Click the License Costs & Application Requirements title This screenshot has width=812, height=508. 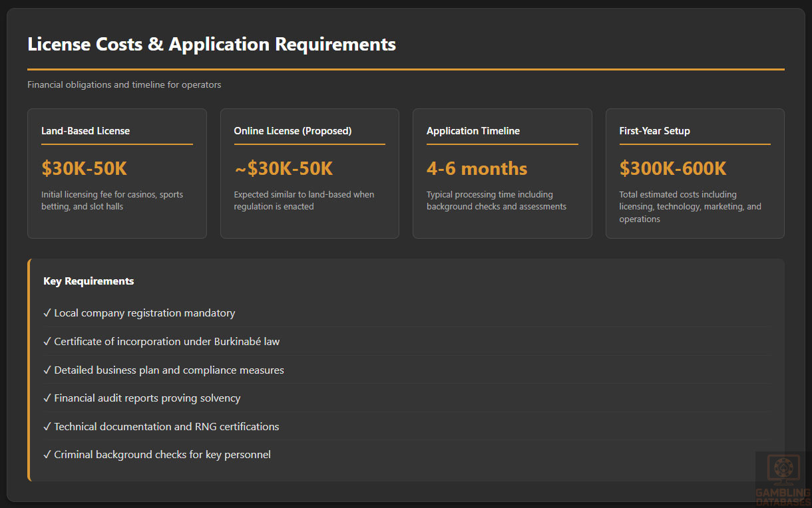pos(212,45)
